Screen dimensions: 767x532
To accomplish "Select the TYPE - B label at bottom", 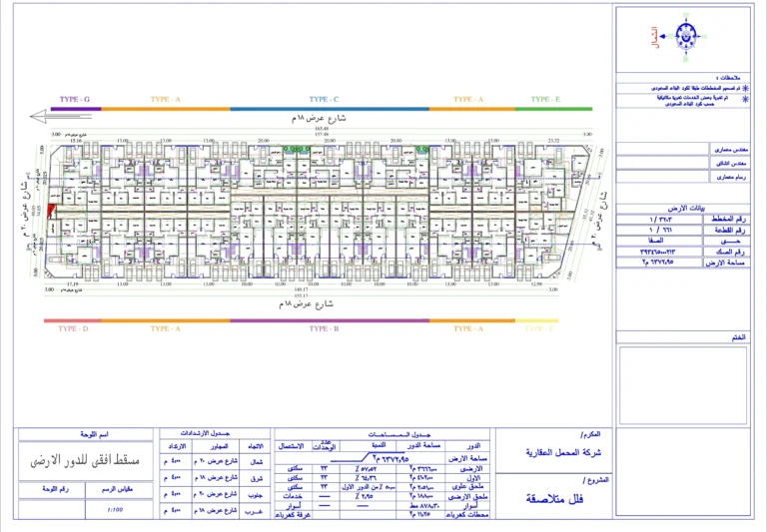I will pos(324,327).
